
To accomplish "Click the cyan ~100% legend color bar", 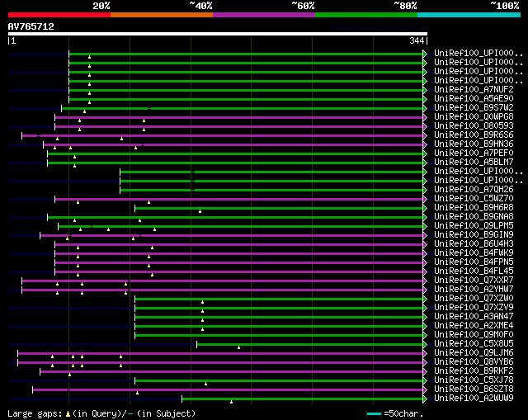I will point(468,14).
